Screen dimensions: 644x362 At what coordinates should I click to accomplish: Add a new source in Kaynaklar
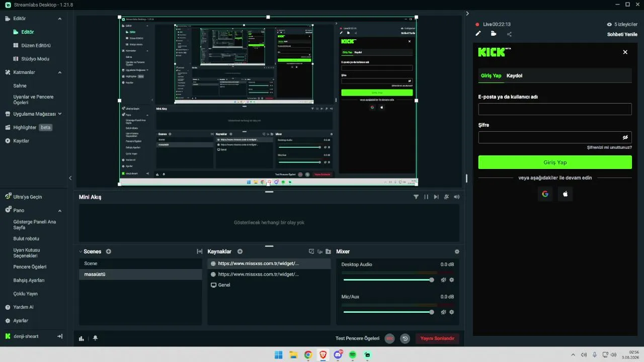click(x=240, y=251)
